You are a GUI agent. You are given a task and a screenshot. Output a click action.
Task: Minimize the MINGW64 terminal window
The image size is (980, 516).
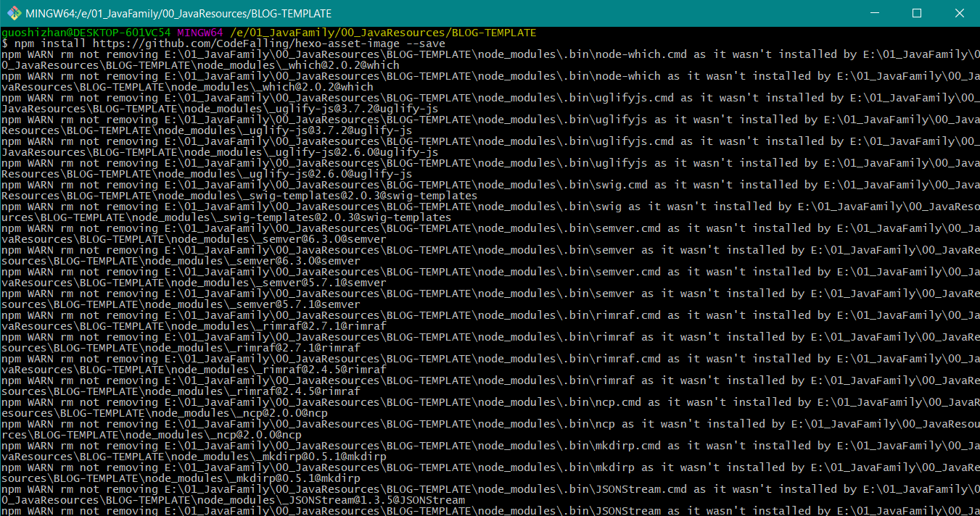877,13
